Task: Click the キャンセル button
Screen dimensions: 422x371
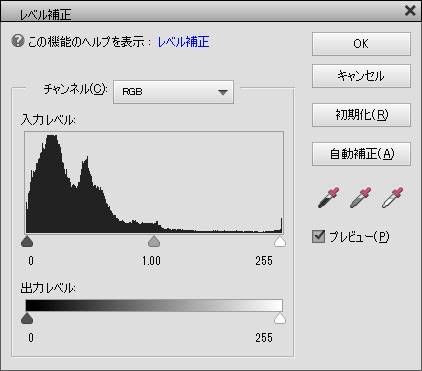Action: coord(361,76)
